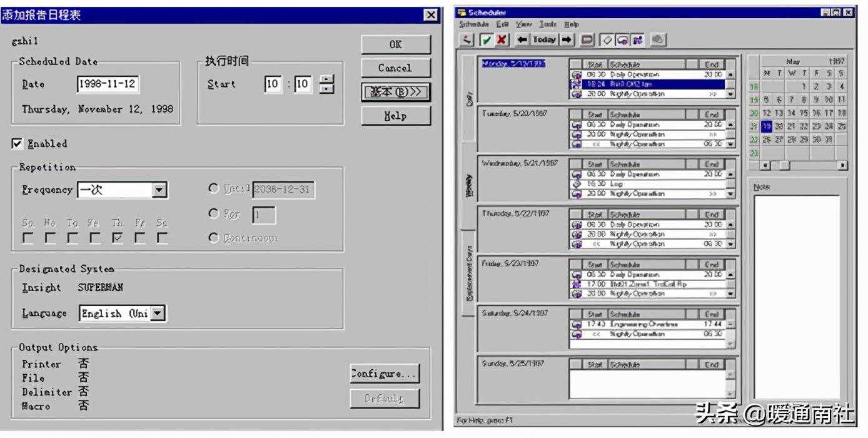Click the 基本(B)>> button
The image size is (868, 438).
[x=395, y=92]
